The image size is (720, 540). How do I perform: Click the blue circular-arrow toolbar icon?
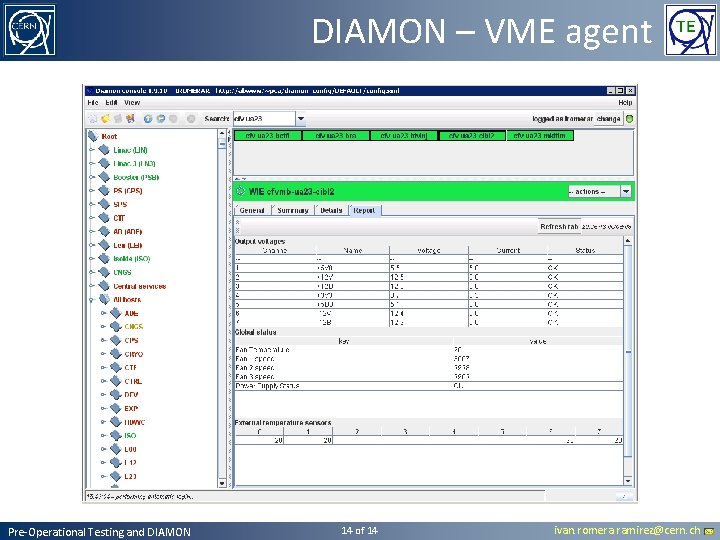[148, 118]
